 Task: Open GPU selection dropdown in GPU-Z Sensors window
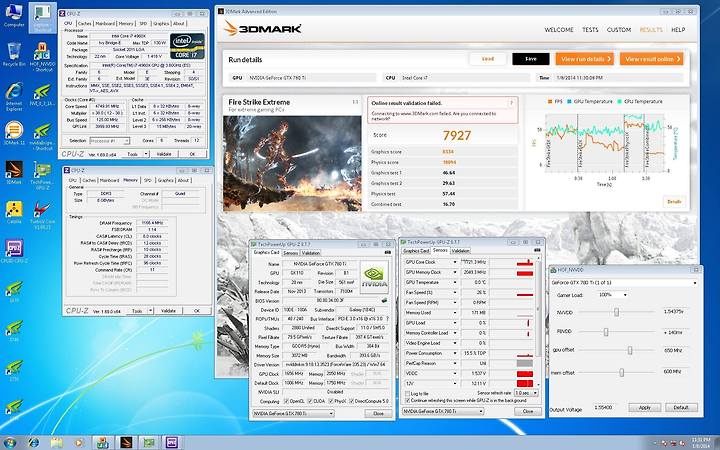pyautogui.click(x=443, y=411)
